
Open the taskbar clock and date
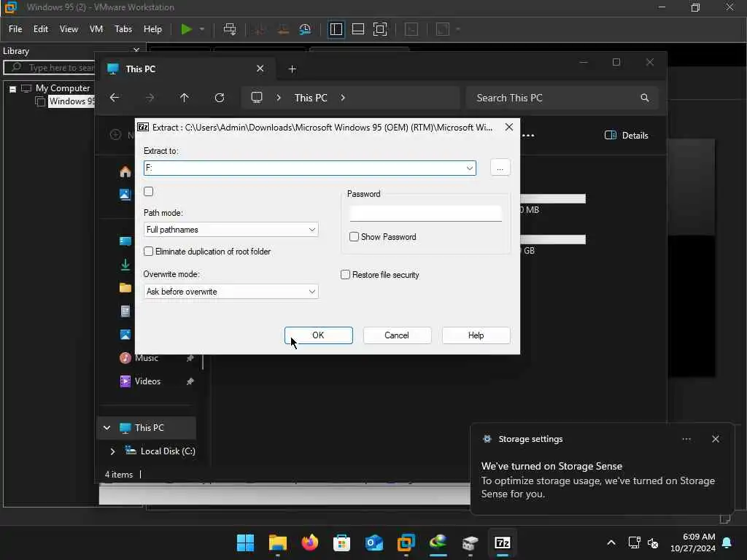693,542
